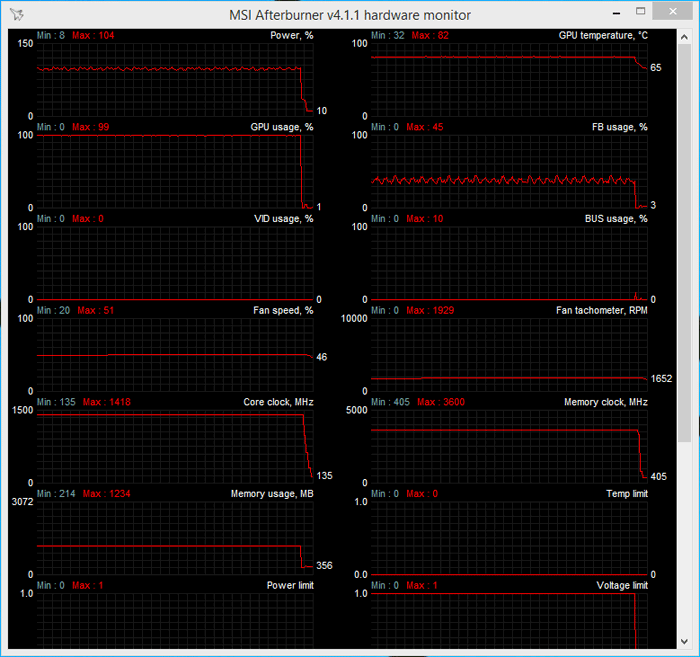This screenshot has height=657, width=700.
Task: Click the Max : 1234 memory usage value
Action: click(x=107, y=494)
